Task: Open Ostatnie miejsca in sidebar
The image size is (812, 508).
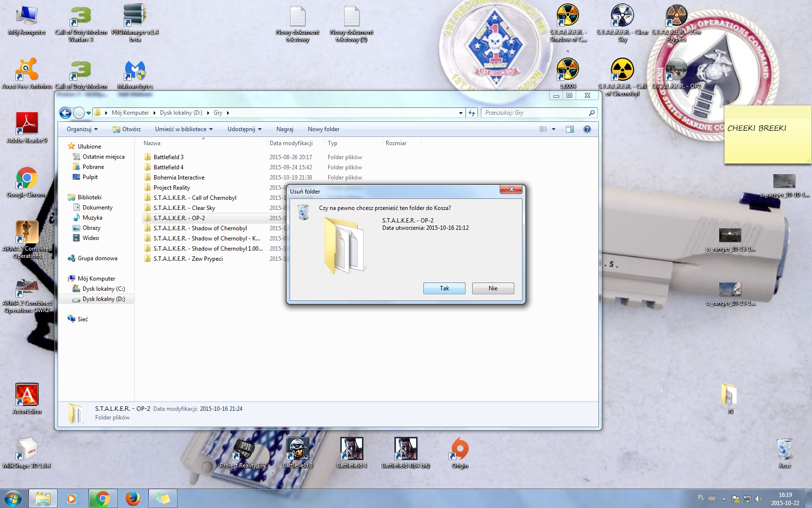Action: (x=99, y=157)
